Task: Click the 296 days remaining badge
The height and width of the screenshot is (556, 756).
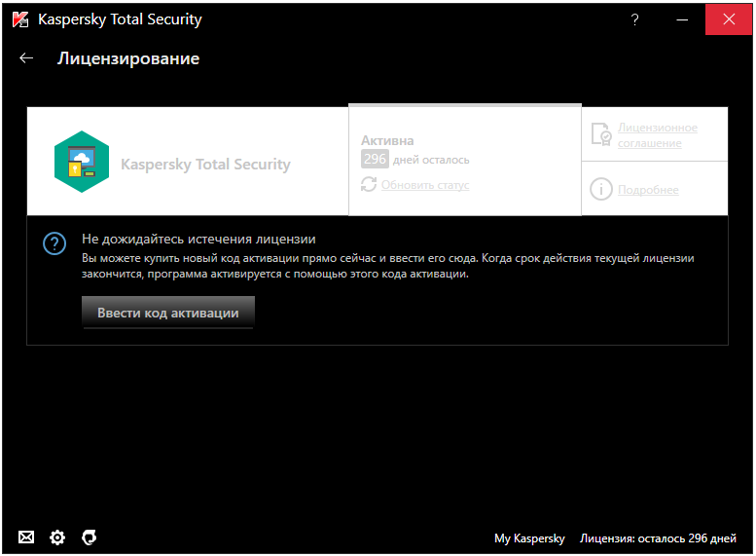Action: pos(375,159)
